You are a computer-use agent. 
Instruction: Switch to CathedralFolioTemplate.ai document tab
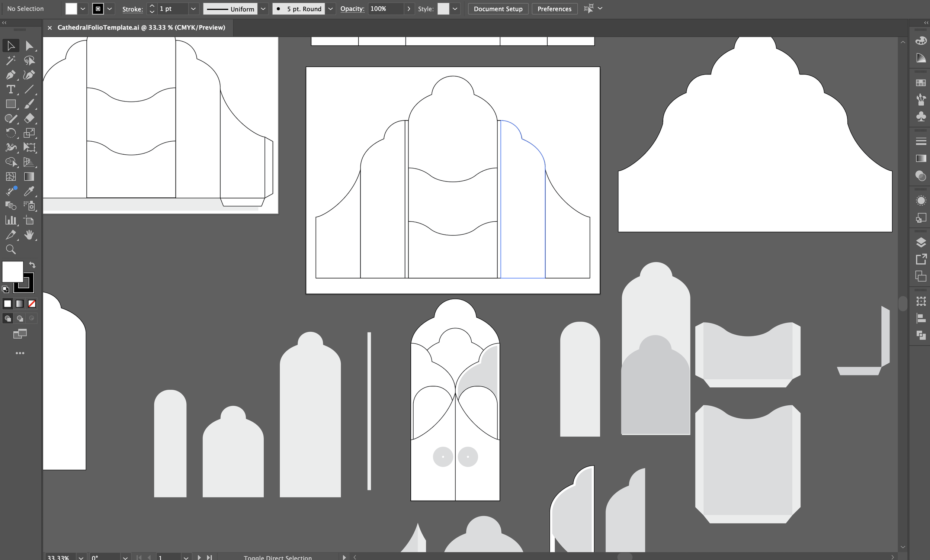pos(141,28)
